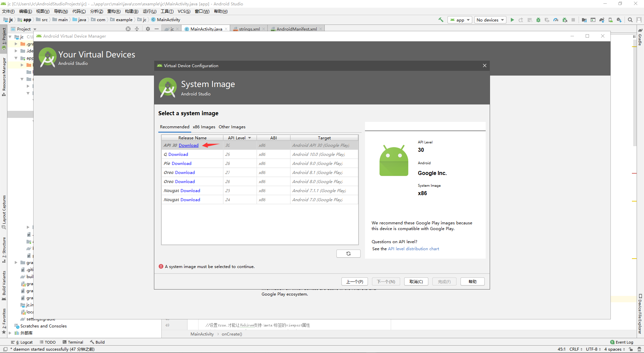
Task: Click the Target column header
Action: [x=324, y=138]
